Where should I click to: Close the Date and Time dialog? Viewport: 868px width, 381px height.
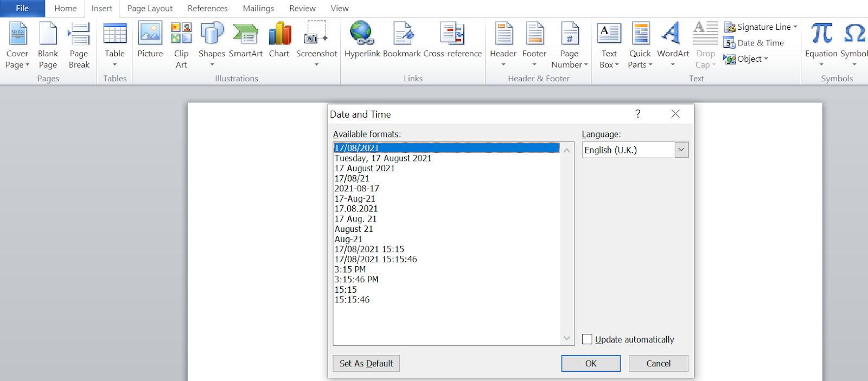coord(675,114)
